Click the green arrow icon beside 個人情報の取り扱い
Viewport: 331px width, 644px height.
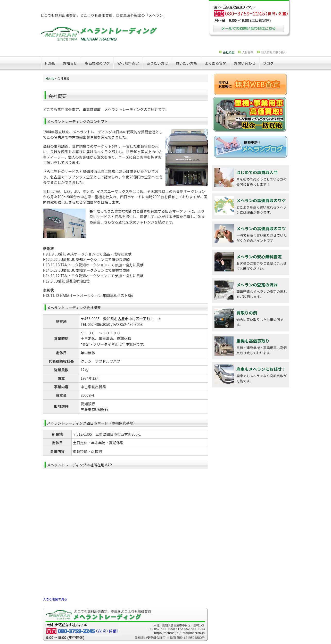coord(258,52)
